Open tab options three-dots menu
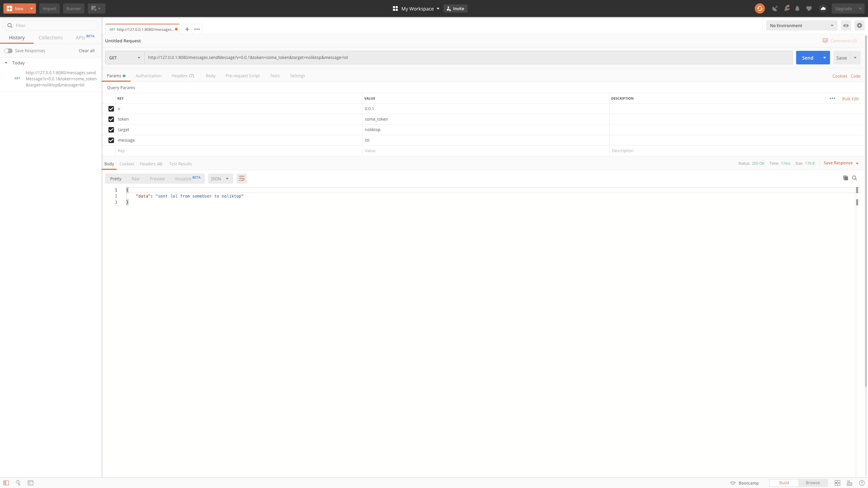 197,29
